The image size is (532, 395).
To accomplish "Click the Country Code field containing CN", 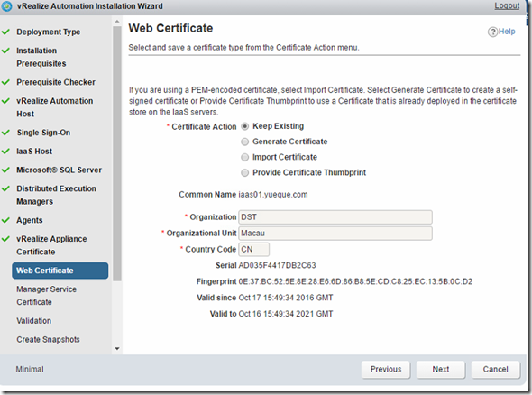I will [253, 250].
